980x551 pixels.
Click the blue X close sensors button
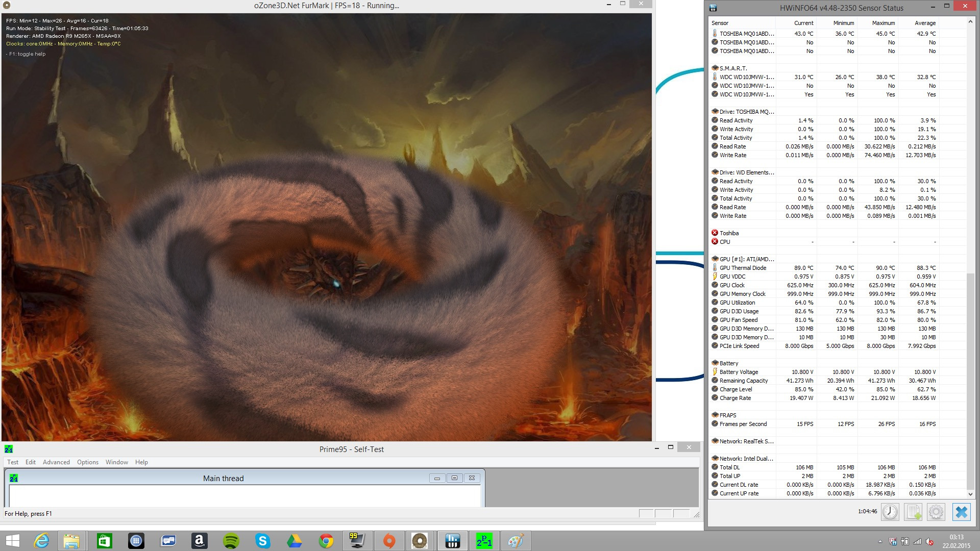tap(961, 512)
